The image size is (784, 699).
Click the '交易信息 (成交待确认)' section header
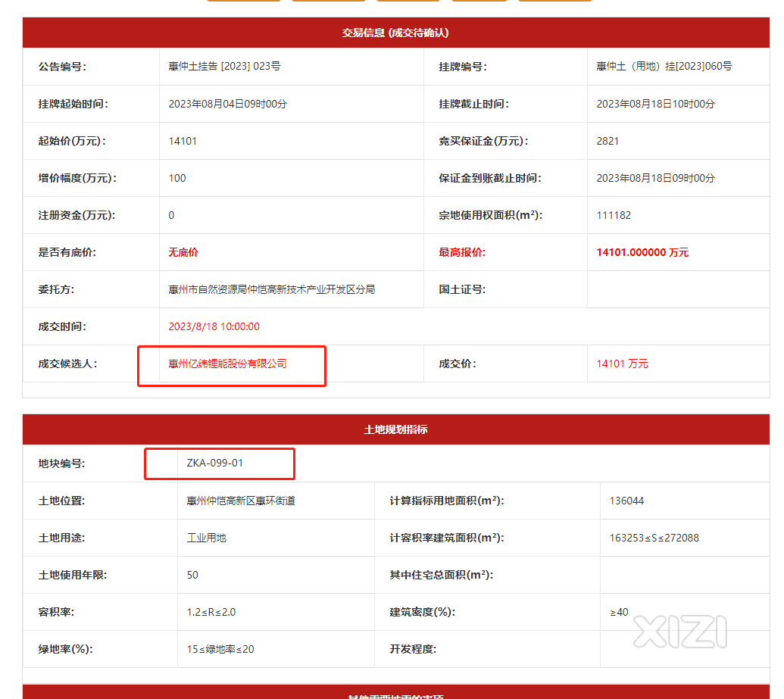click(x=395, y=33)
